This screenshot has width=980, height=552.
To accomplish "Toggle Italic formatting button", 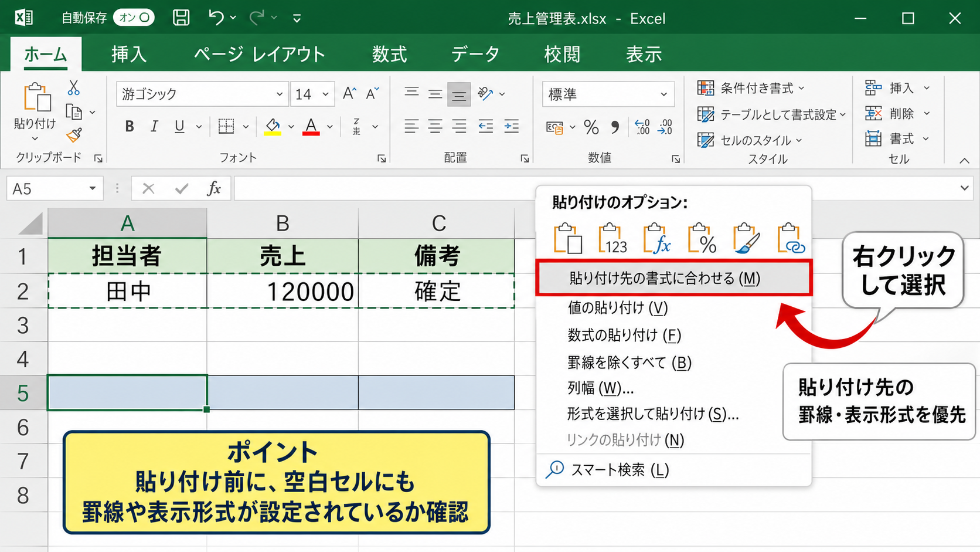I will 154,127.
